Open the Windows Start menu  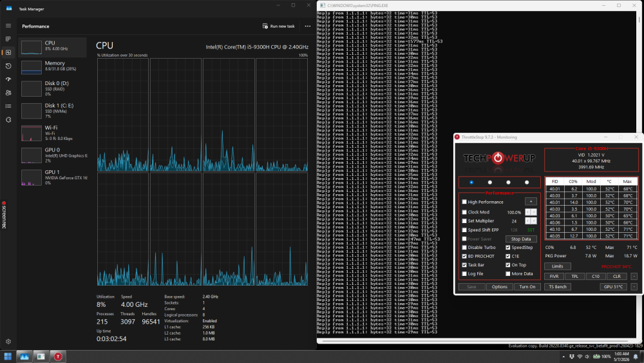click(8, 357)
